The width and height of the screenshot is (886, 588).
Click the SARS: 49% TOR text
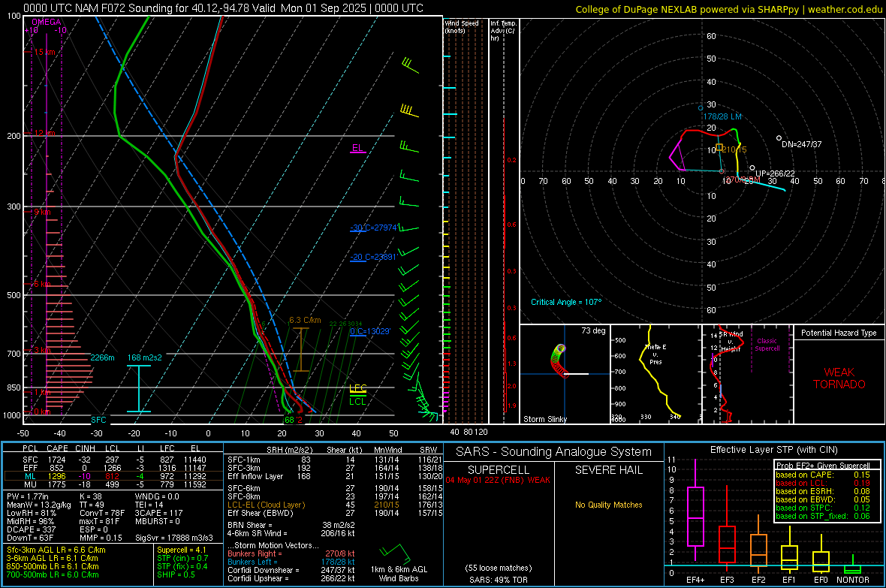(x=499, y=580)
